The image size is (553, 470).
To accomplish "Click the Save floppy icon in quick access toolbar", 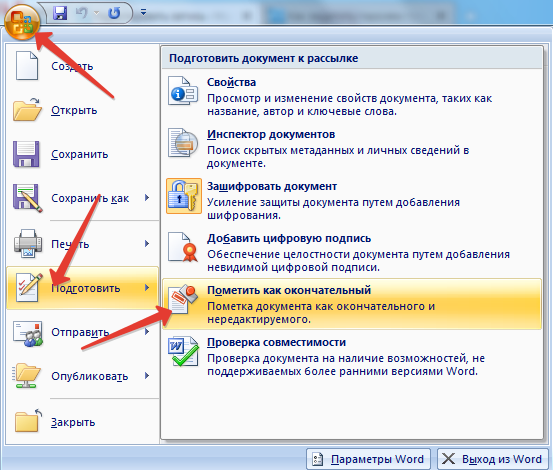I will [60, 13].
